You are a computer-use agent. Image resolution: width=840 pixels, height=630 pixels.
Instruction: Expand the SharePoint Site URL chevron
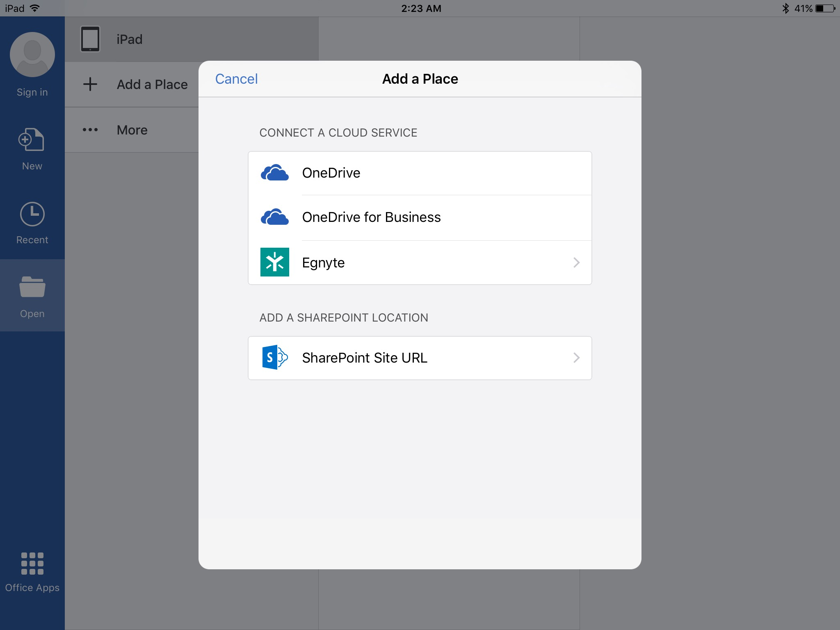pos(576,358)
